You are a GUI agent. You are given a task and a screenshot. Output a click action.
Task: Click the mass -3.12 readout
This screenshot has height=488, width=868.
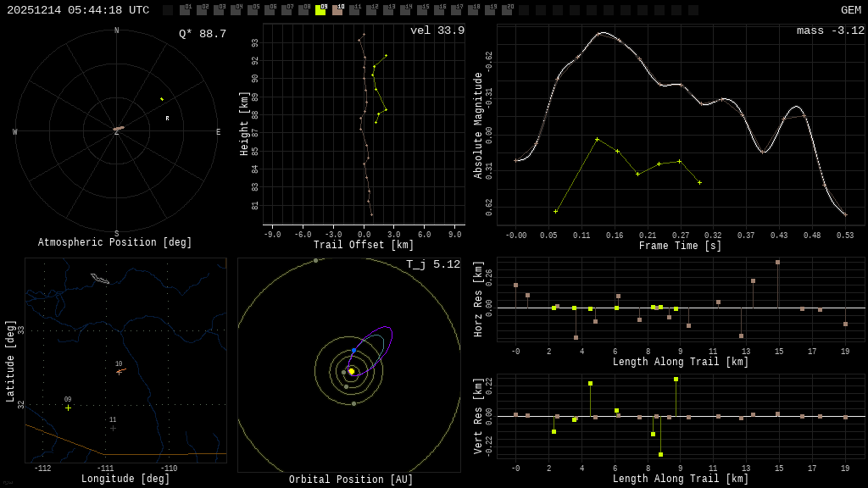tap(830, 31)
